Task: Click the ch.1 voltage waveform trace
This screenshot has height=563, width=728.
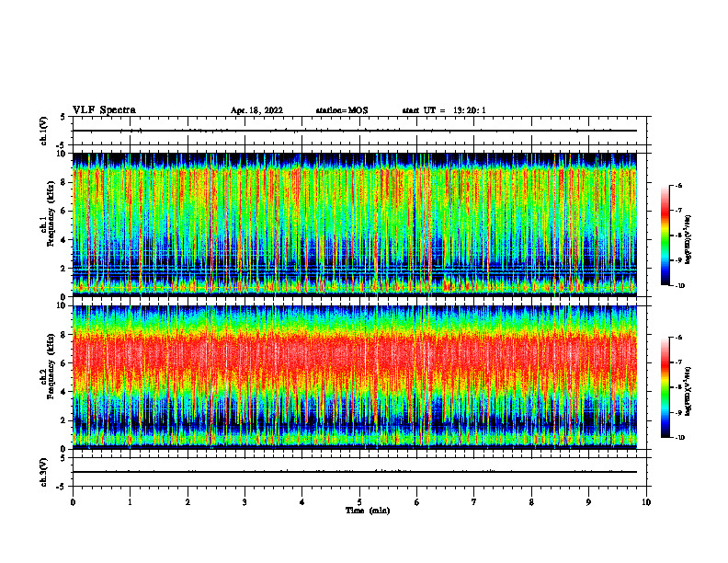Action: point(355,131)
